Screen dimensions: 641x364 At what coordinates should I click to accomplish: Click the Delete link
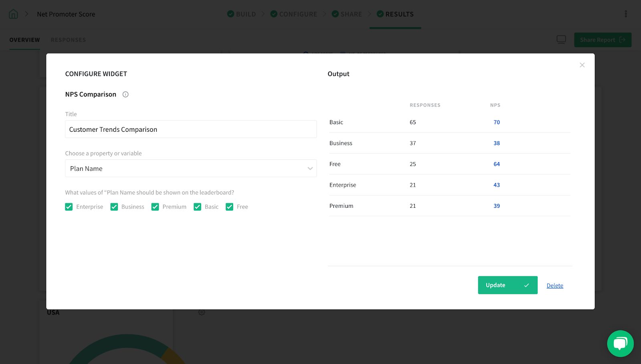[555, 286]
